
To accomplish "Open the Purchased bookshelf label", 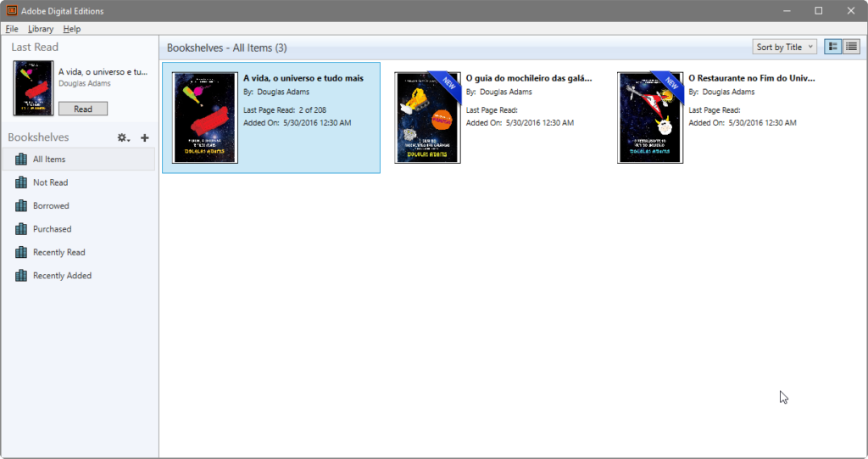I will [52, 229].
